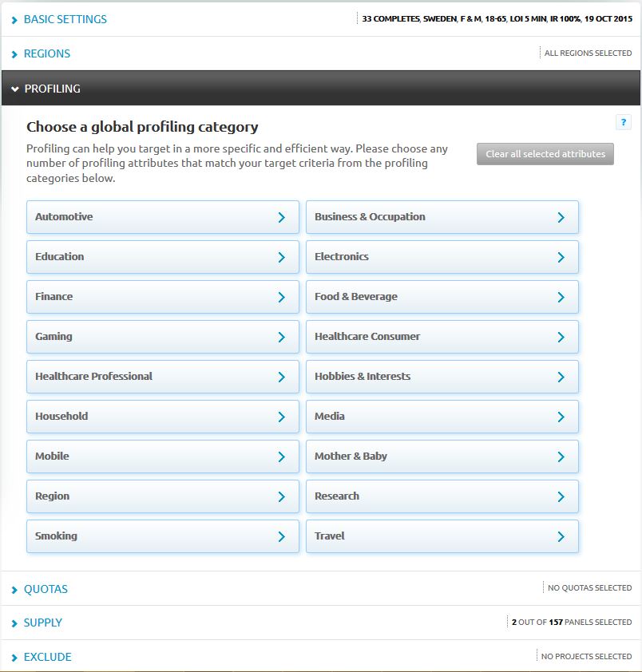Click the Clear all selected attributes button
The width and height of the screenshot is (642, 672).
click(x=545, y=154)
